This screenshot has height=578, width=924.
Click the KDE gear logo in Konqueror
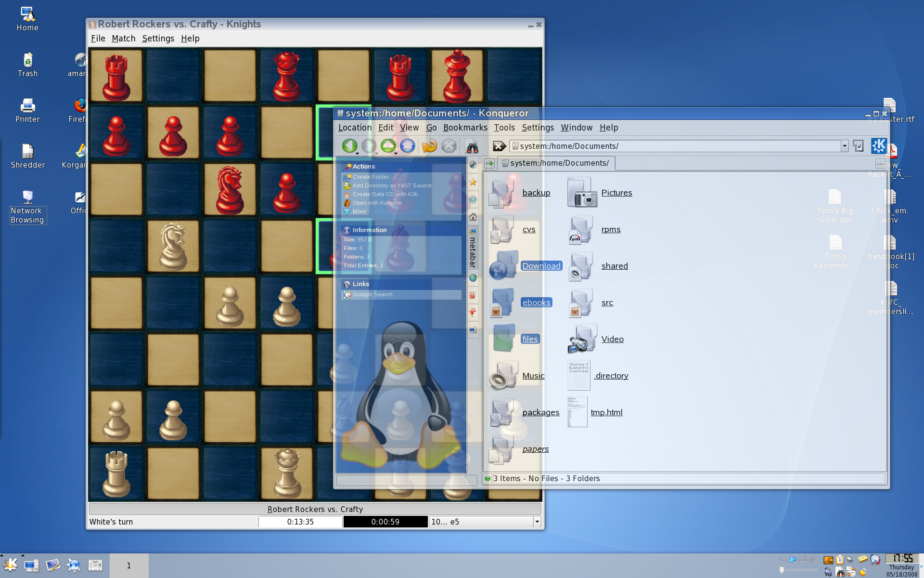[879, 145]
